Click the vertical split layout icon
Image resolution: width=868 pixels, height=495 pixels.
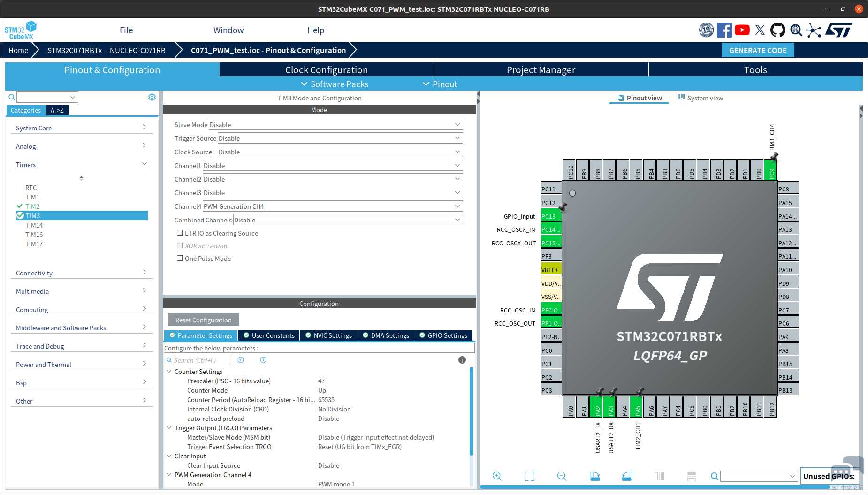click(x=659, y=476)
